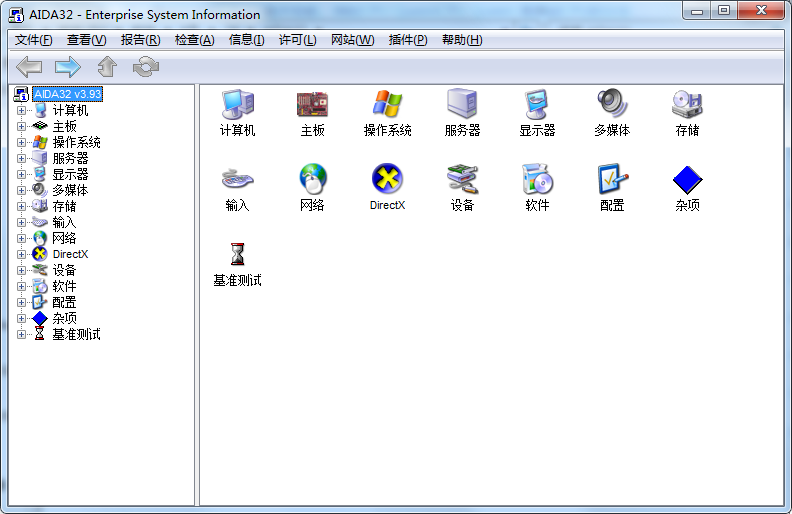Select 操作系统 in the left tree
This screenshot has width=792, height=514.
pyautogui.click(x=76, y=142)
